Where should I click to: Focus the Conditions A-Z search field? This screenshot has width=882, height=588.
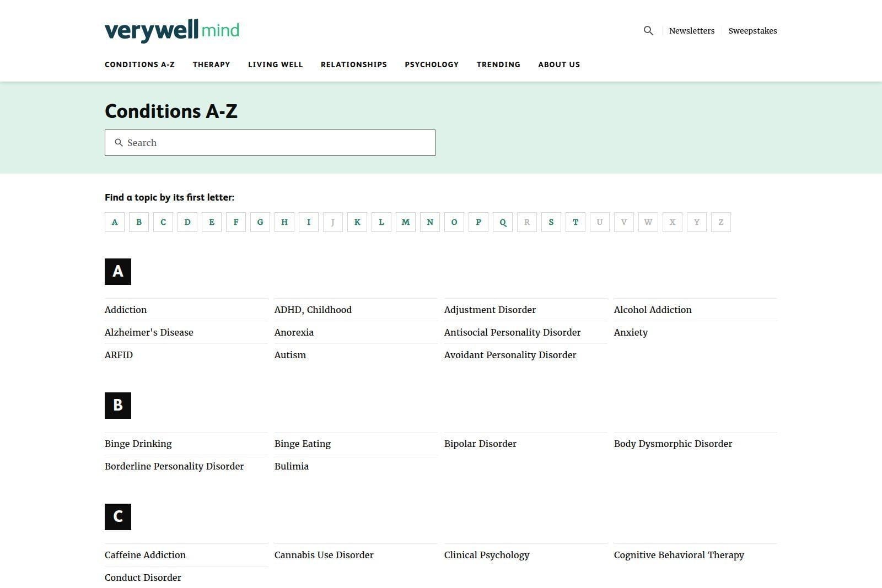270,143
